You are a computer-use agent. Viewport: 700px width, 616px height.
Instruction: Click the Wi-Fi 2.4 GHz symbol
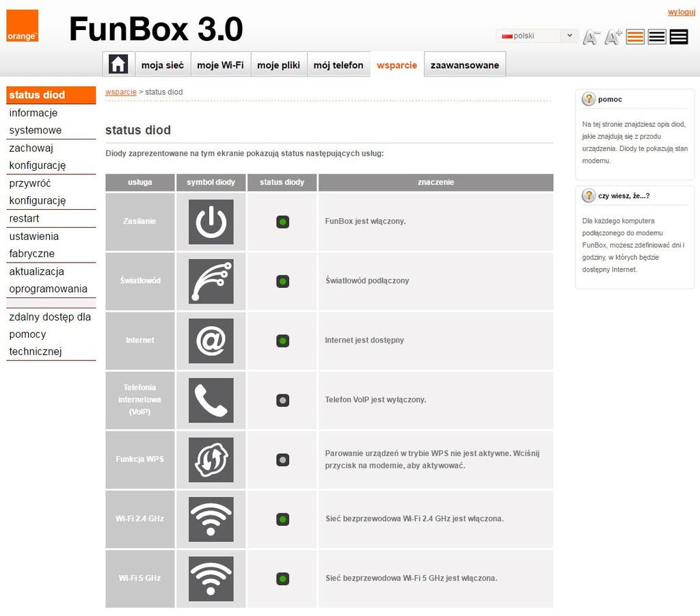click(211, 519)
